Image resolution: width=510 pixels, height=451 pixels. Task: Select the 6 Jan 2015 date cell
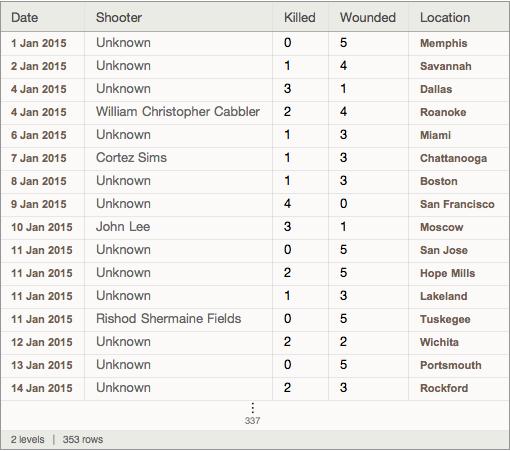[x=39, y=135]
